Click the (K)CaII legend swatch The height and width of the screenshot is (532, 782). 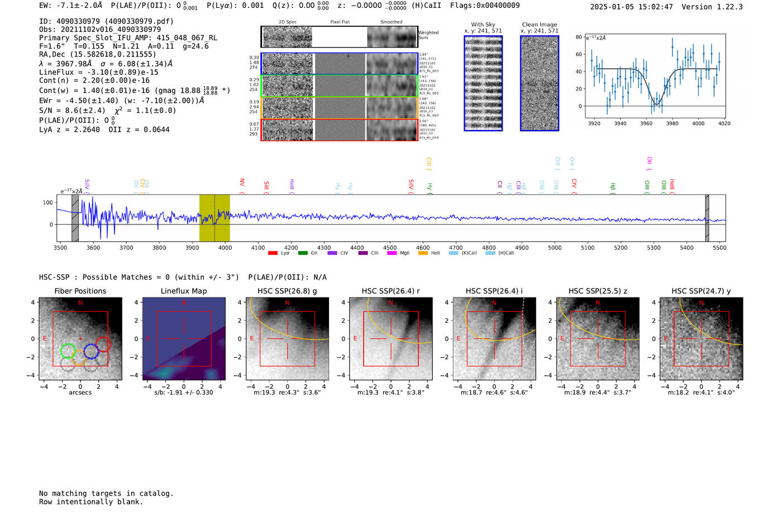click(x=454, y=253)
